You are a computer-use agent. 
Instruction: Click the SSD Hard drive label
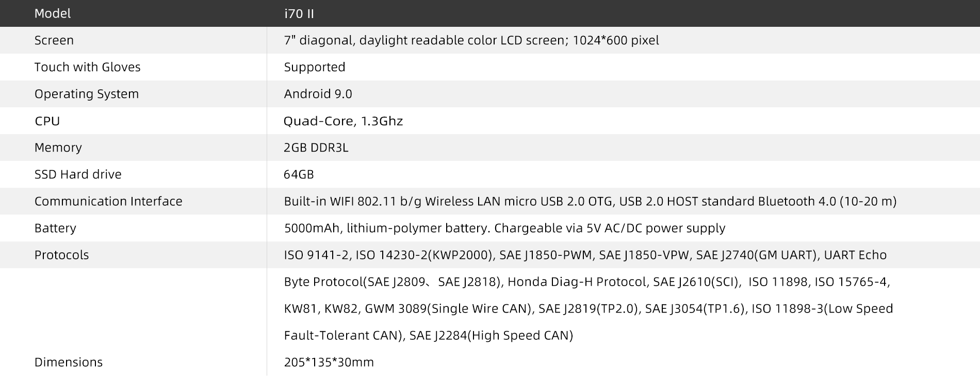[78, 174]
